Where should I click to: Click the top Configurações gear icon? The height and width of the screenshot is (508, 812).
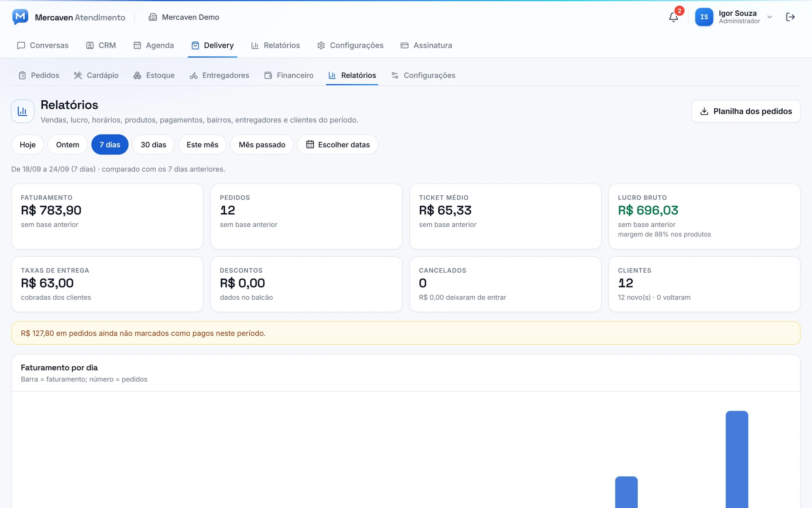click(321, 45)
